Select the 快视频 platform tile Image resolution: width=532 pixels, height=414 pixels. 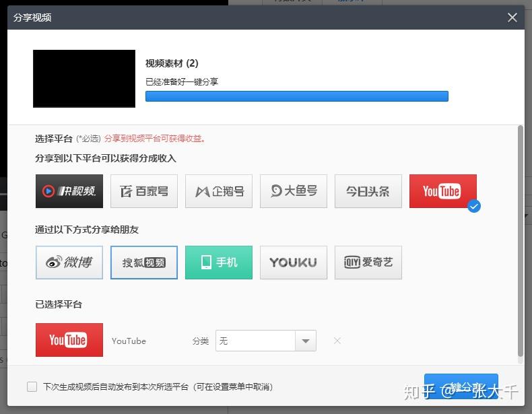(69, 191)
